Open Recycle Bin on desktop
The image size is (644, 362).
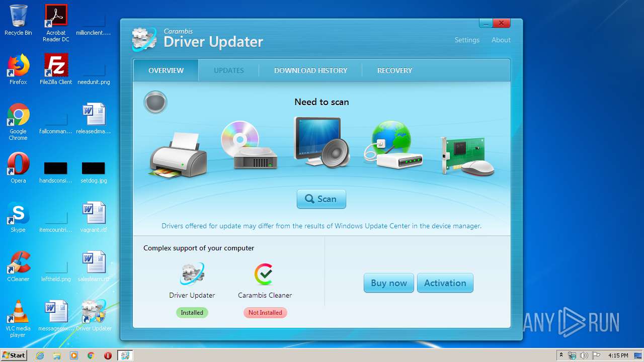pyautogui.click(x=18, y=21)
